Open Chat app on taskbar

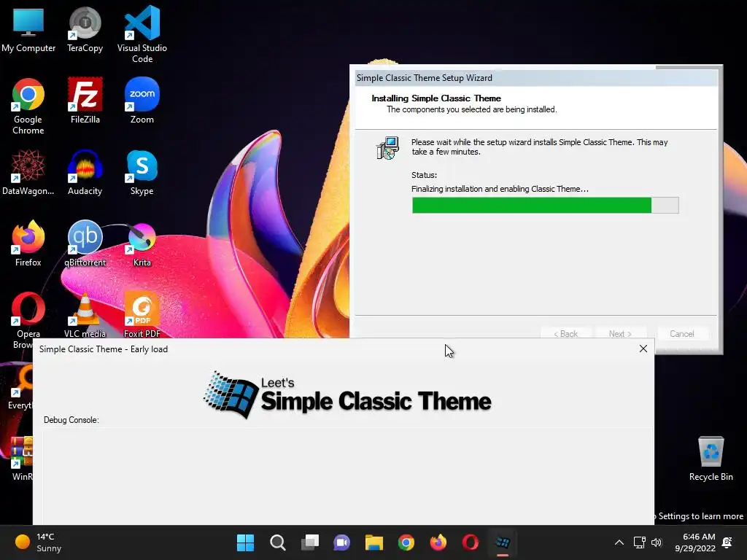click(341, 542)
